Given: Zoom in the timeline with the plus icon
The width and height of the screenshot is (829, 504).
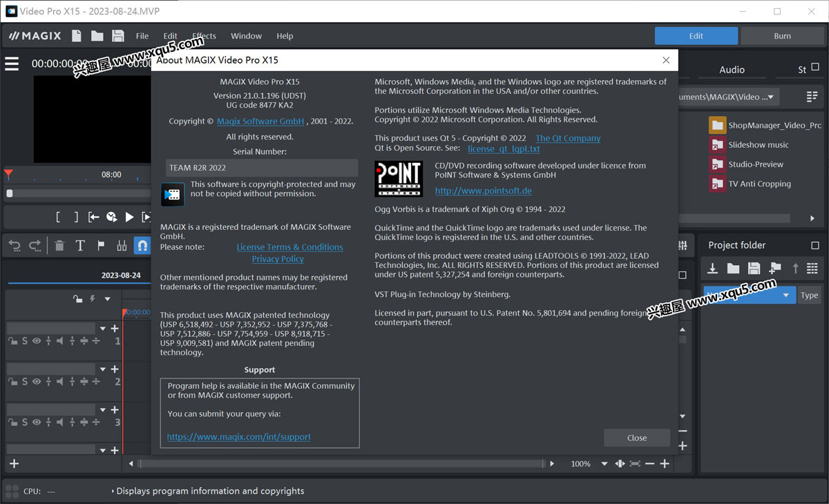Looking at the screenshot, I should click(x=665, y=464).
